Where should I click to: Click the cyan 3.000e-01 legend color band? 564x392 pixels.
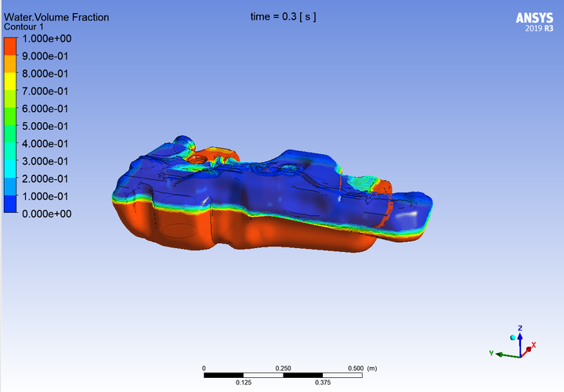(10, 168)
